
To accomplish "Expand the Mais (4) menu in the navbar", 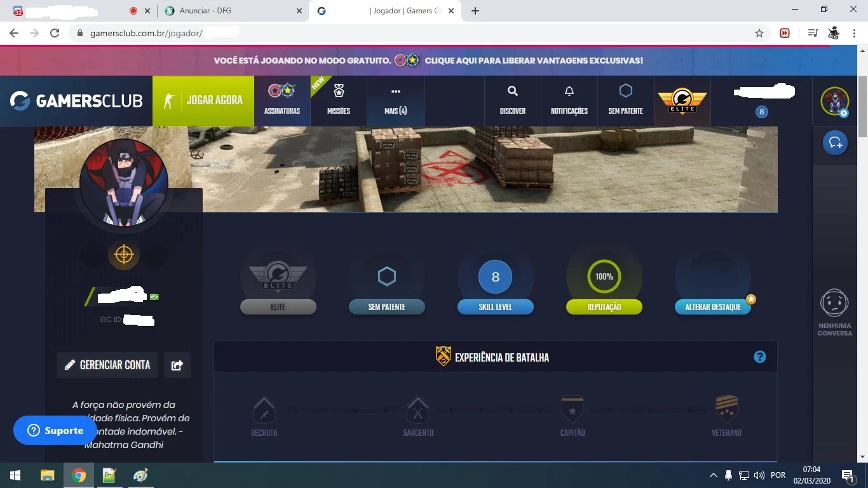I will click(395, 101).
